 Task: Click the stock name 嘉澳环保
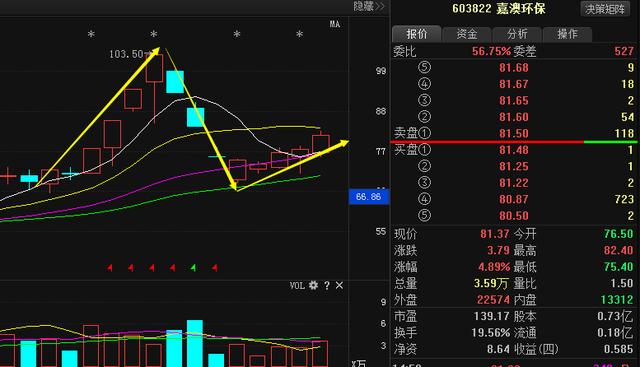[x=521, y=9]
